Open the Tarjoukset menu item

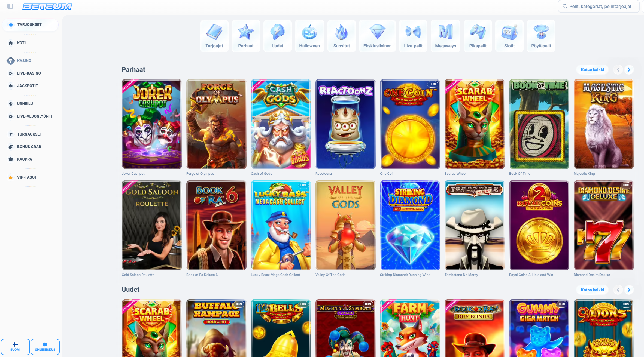pos(30,25)
